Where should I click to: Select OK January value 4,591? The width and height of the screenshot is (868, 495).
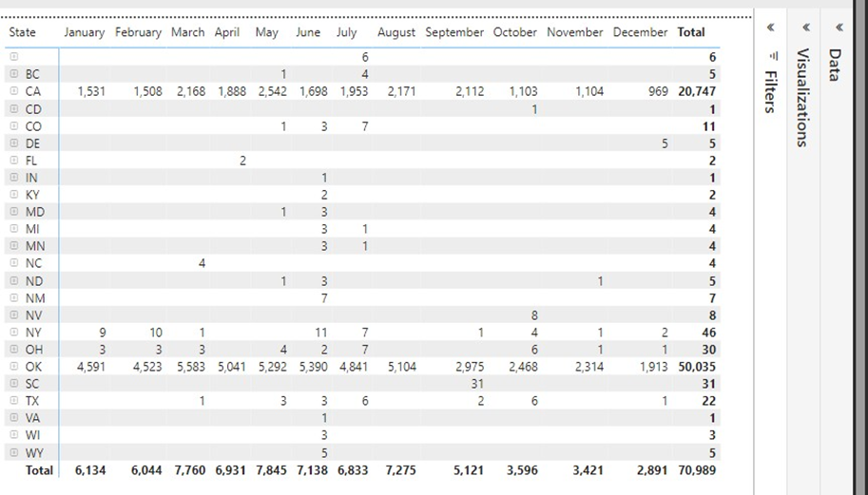tap(91, 367)
